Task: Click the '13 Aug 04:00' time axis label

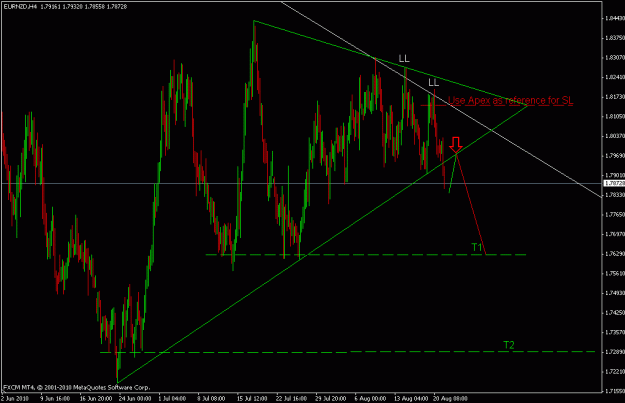Action: [411, 398]
